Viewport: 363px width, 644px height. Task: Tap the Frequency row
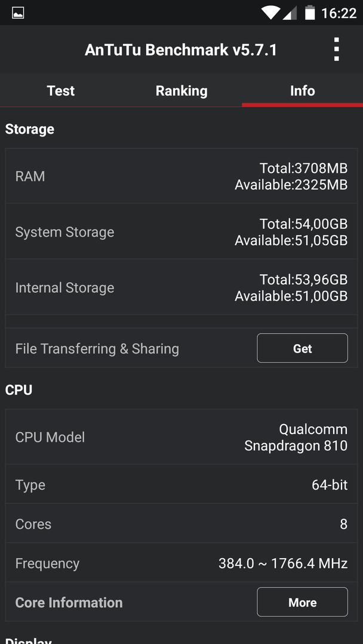(181, 563)
